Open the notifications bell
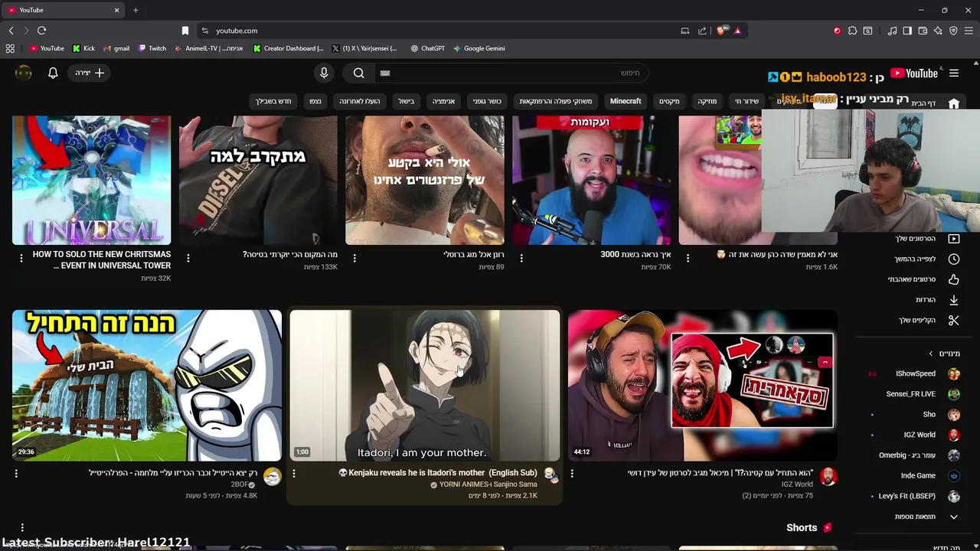Screen dimensions: 980x551 pyautogui.click(x=53, y=73)
